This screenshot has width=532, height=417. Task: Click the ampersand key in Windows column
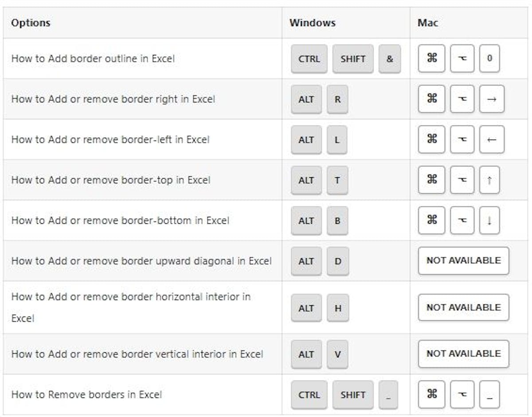click(390, 58)
